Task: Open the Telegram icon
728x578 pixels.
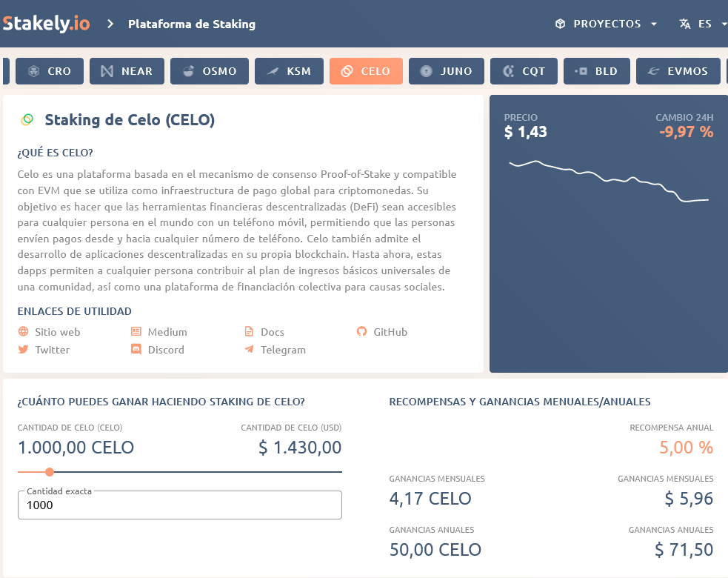Action: click(250, 349)
